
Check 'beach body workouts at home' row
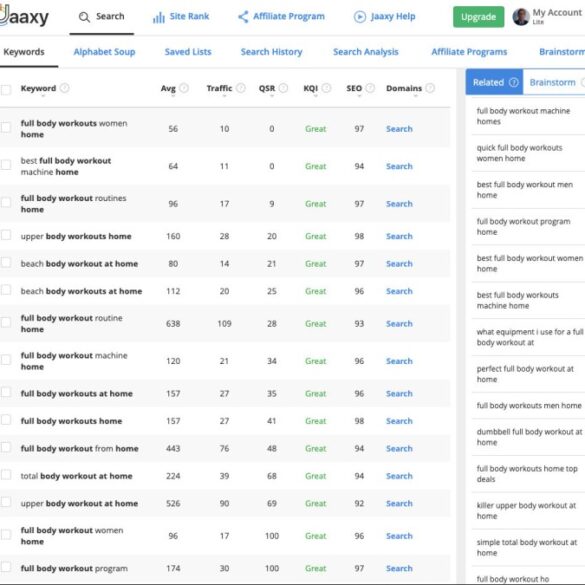pos(6,290)
